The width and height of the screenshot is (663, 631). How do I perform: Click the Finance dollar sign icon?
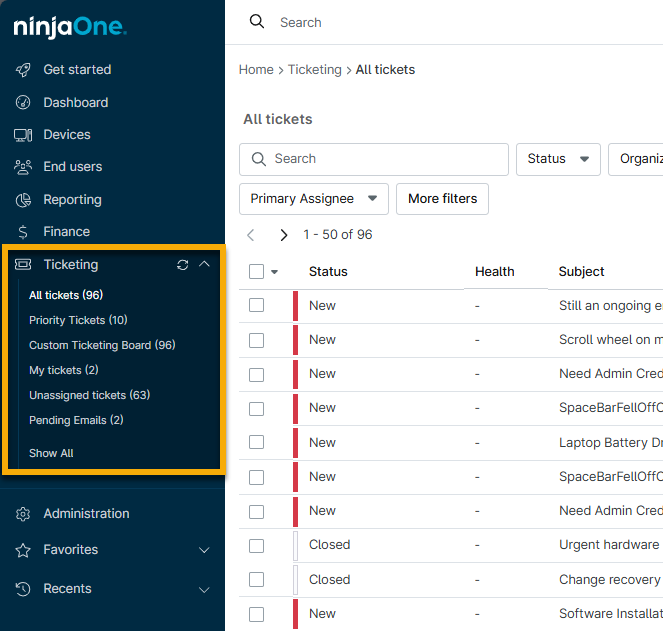(23, 232)
